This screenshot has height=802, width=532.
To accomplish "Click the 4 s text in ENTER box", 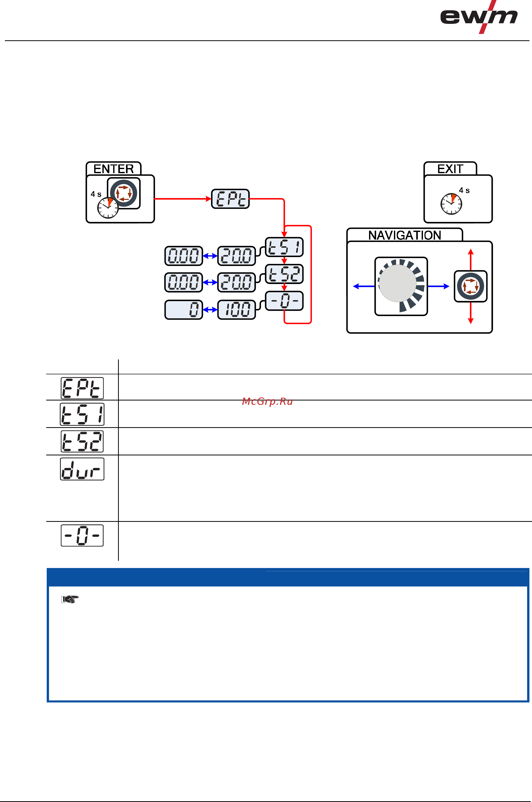I will coord(96,194).
